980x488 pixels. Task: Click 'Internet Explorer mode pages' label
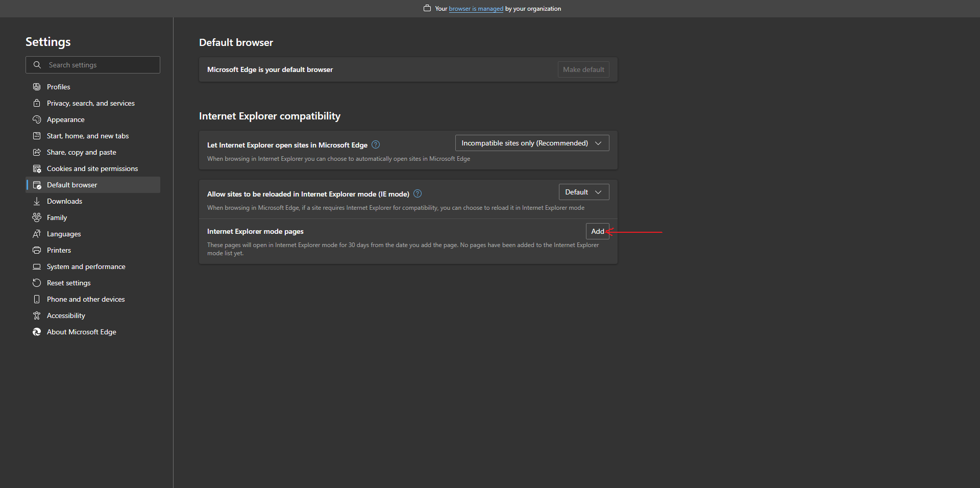coord(255,231)
